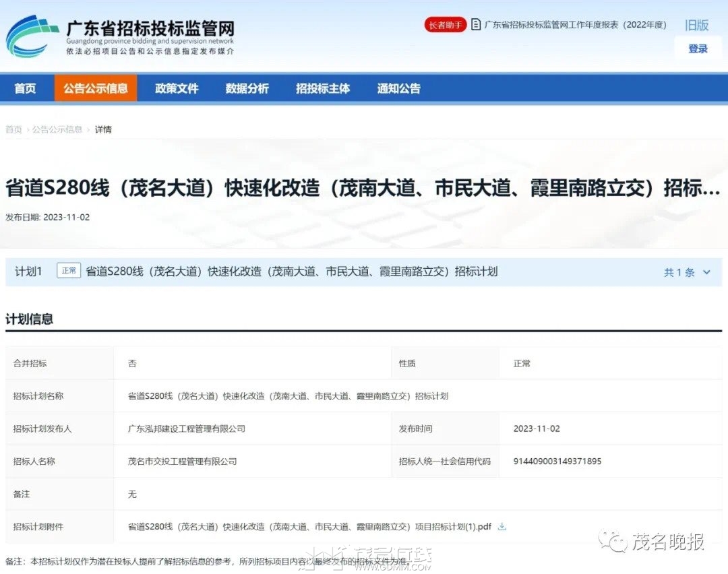Select the 计划1 plan title row
Screen dimensions: 728x574
click(x=291, y=272)
